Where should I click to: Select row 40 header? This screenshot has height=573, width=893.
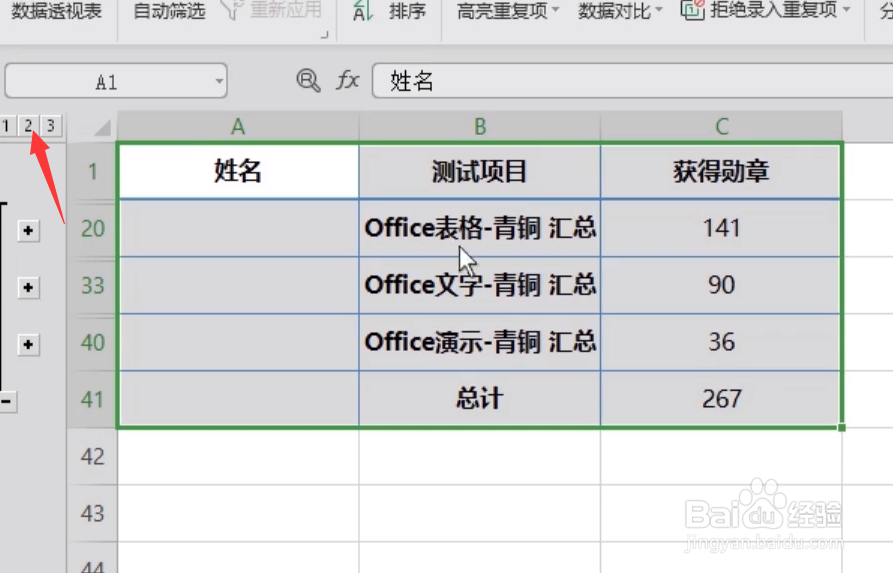(x=92, y=342)
